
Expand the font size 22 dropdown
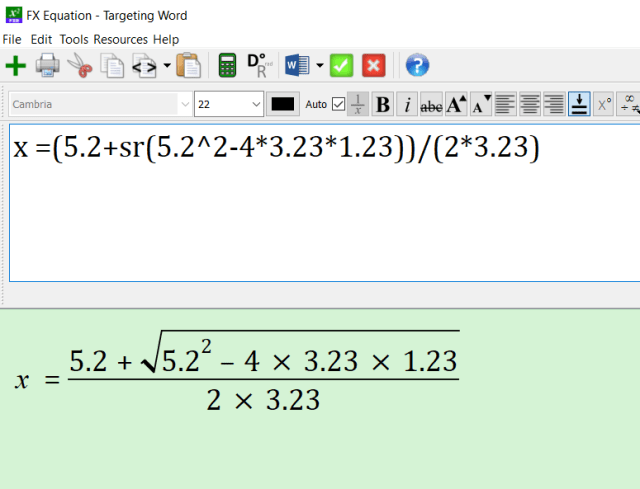(255, 104)
